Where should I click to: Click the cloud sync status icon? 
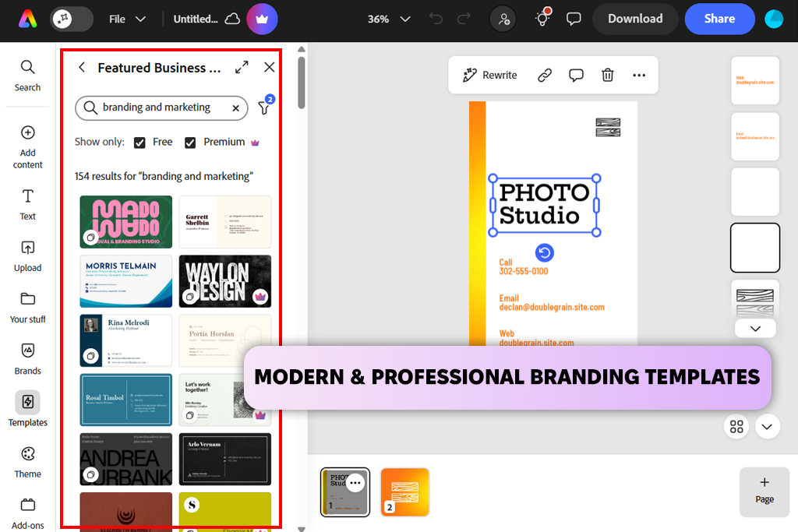tap(232, 19)
